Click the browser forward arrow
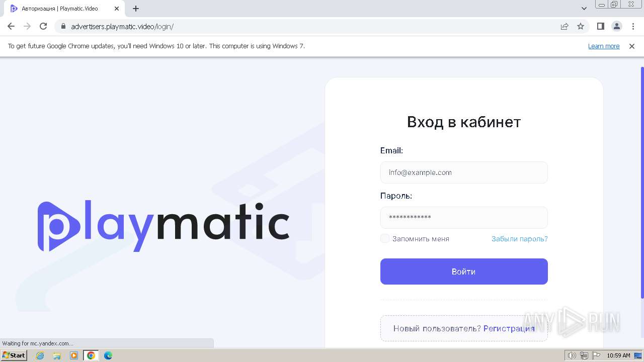This screenshot has width=644, height=362. (x=27, y=26)
